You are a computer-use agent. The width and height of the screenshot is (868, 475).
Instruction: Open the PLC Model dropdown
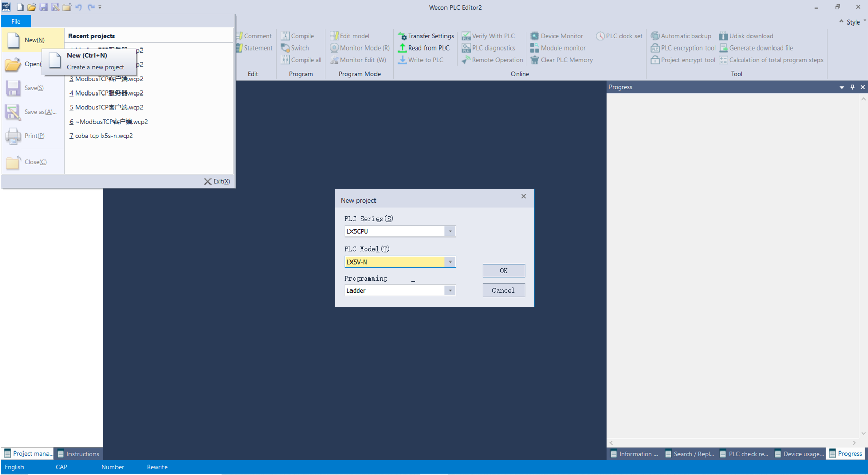pos(450,262)
